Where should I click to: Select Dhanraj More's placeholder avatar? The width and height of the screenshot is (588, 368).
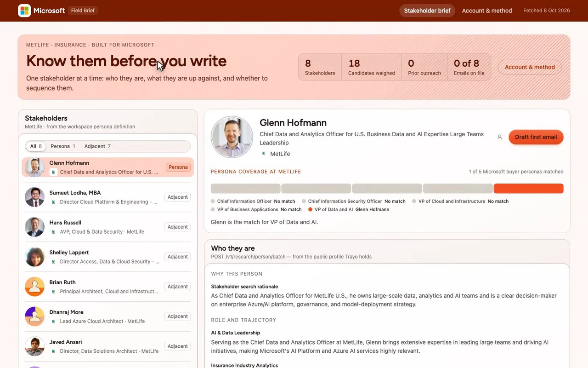35,316
